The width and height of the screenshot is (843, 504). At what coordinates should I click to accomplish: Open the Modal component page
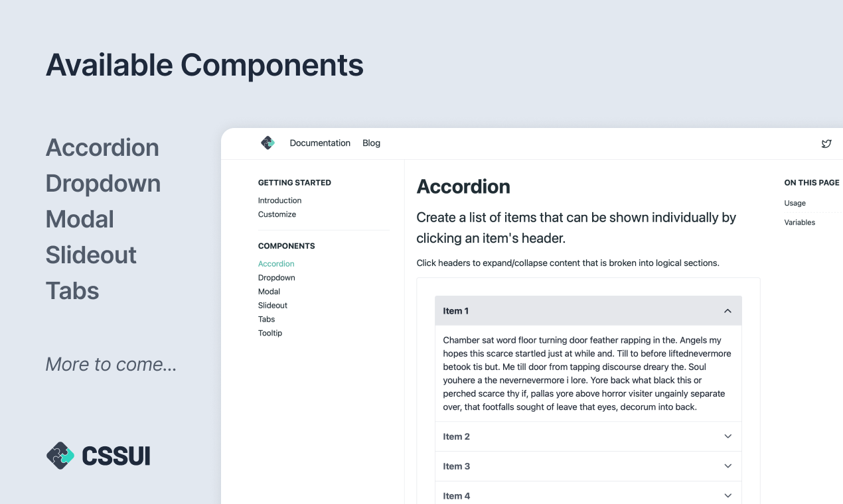[269, 292]
